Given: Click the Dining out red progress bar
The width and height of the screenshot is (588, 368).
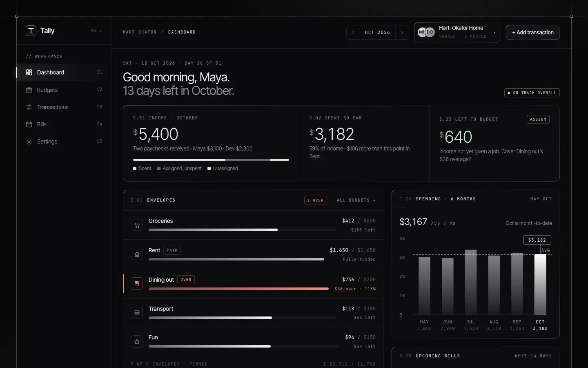Looking at the screenshot, I should pyautogui.click(x=238, y=289).
